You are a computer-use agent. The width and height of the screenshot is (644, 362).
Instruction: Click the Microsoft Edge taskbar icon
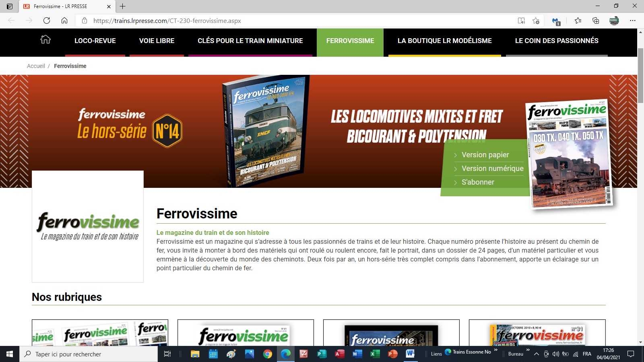click(x=286, y=354)
